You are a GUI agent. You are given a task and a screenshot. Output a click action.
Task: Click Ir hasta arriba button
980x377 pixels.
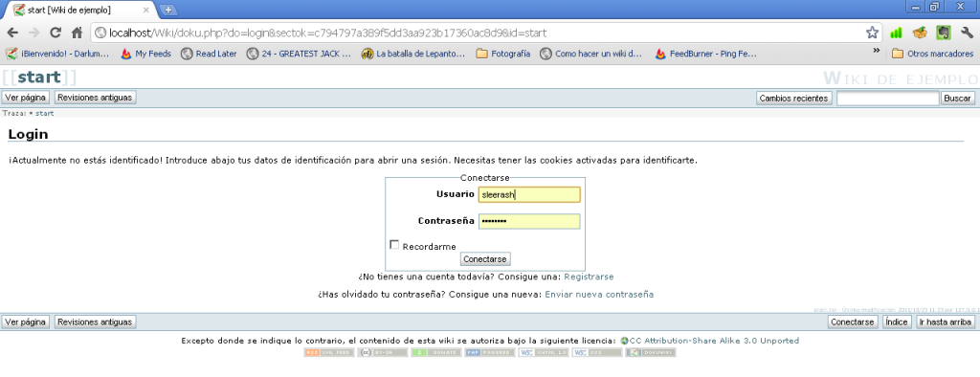pos(945,322)
